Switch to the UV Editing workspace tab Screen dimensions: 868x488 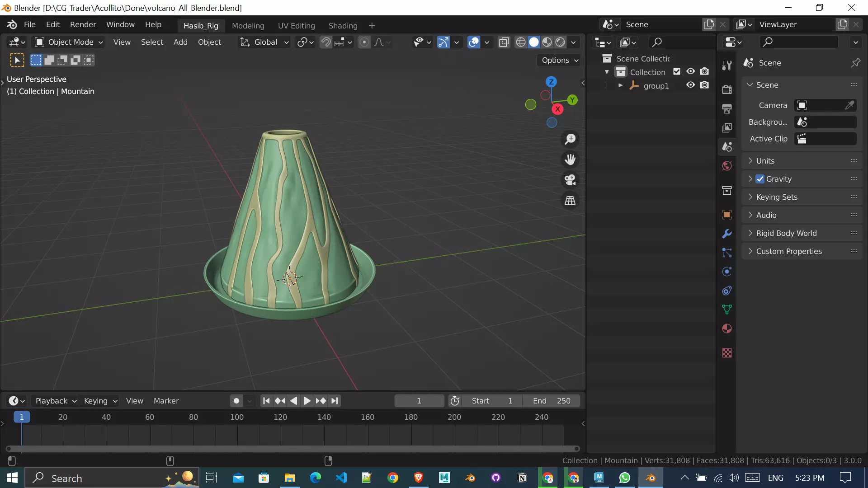pos(296,26)
